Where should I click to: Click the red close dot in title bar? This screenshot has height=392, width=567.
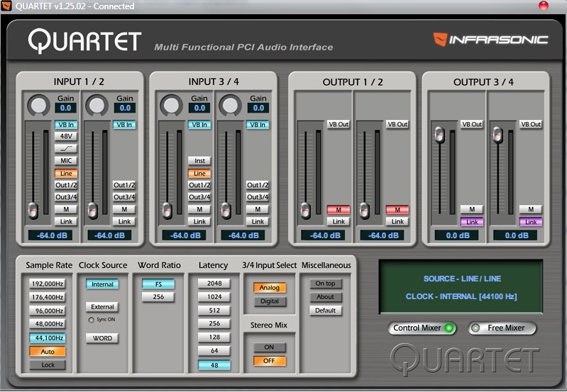pos(543,6)
